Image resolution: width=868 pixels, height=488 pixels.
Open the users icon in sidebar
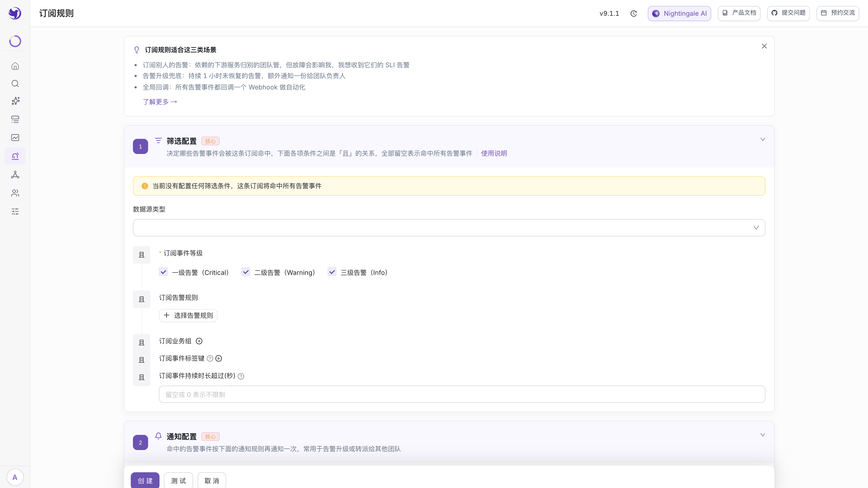click(15, 193)
